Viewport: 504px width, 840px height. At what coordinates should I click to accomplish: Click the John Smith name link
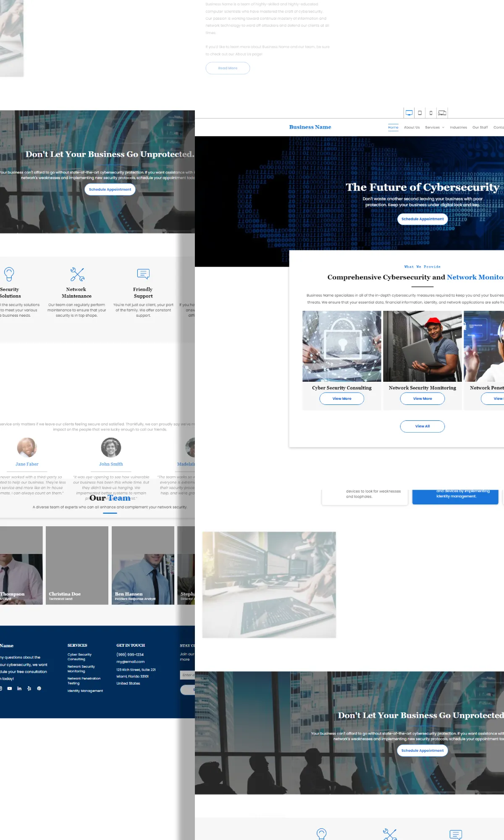[x=111, y=464]
